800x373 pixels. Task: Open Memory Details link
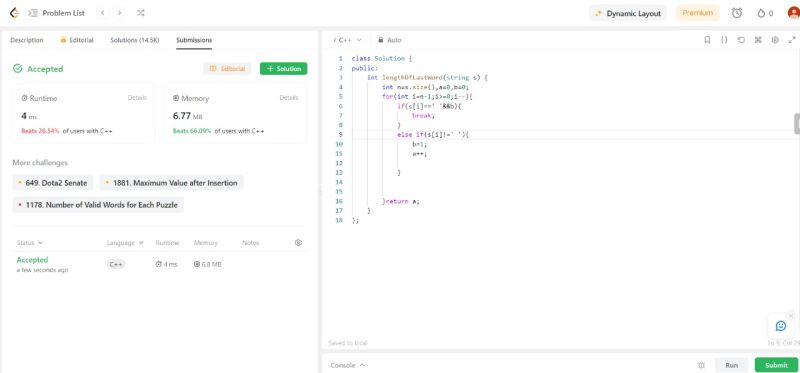[x=289, y=97]
